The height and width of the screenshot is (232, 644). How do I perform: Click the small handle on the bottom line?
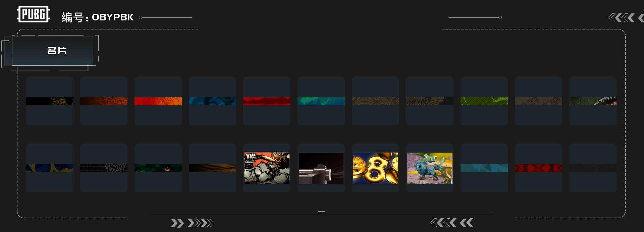tap(321, 212)
